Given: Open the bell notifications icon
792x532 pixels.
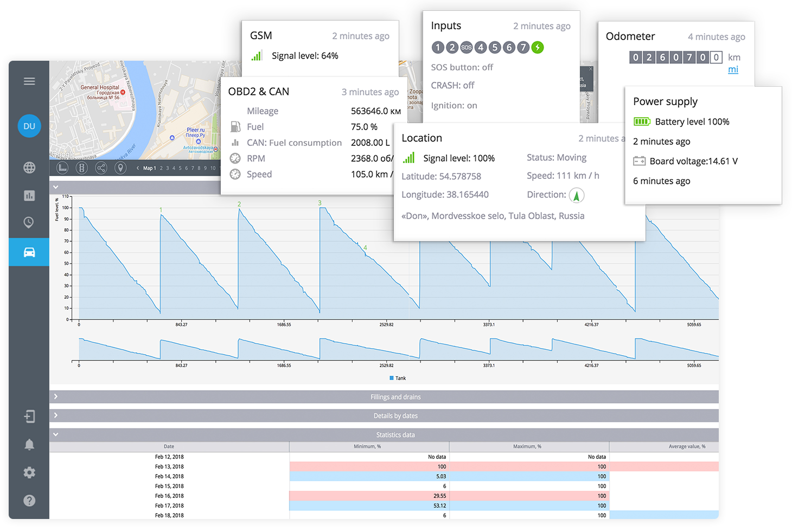Looking at the screenshot, I should pyautogui.click(x=29, y=445).
